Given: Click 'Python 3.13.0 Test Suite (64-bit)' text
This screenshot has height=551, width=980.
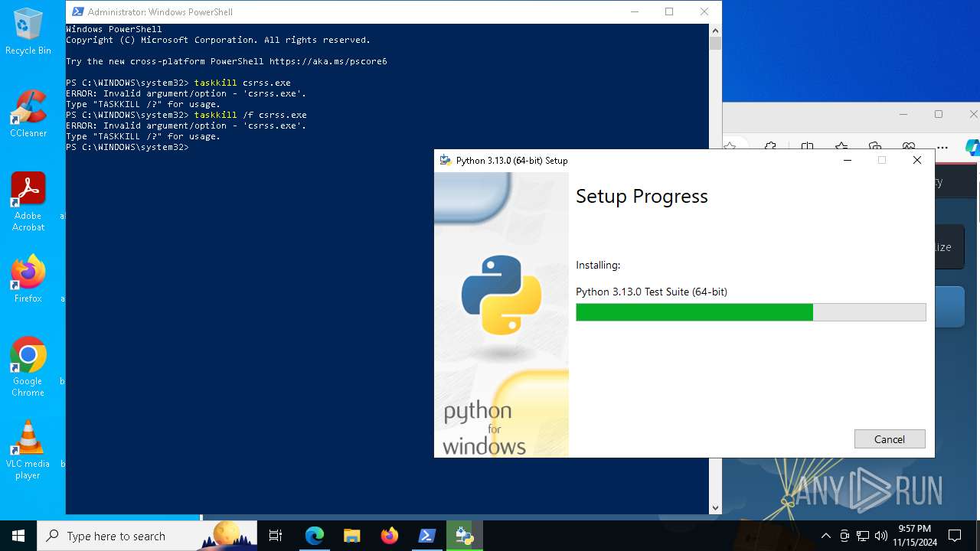Looking at the screenshot, I should (x=652, y=292).
